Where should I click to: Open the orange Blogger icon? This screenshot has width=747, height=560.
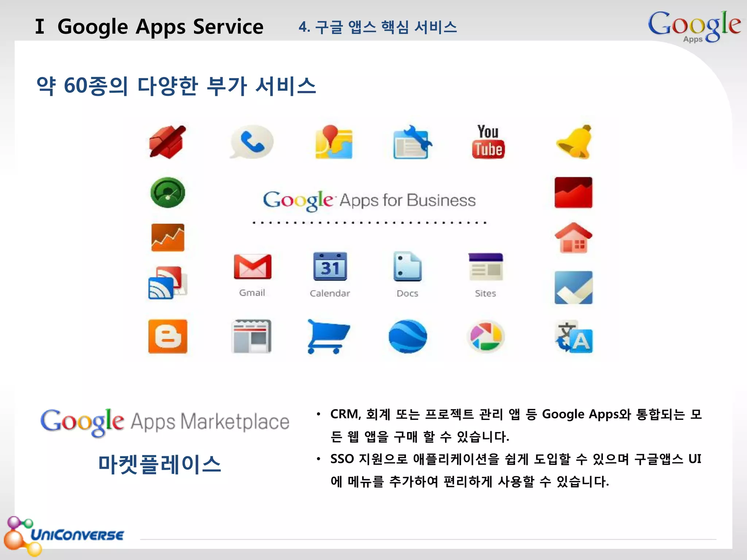tap(168, 337)
